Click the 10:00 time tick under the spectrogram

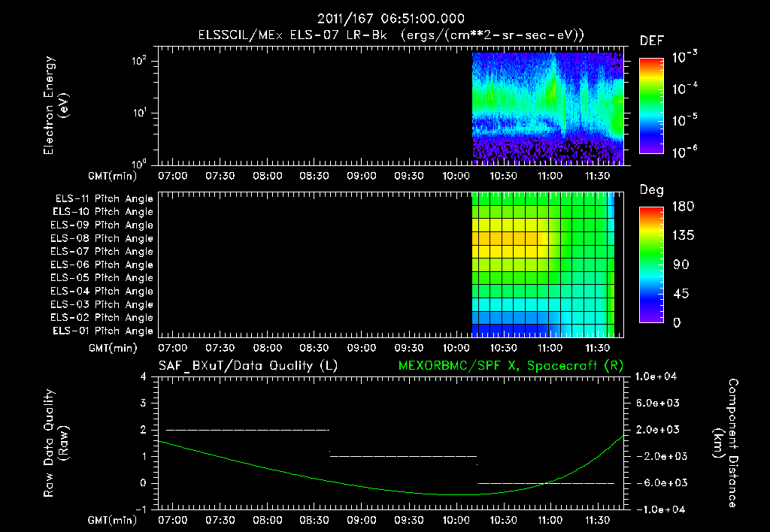(x=456, y=176)
